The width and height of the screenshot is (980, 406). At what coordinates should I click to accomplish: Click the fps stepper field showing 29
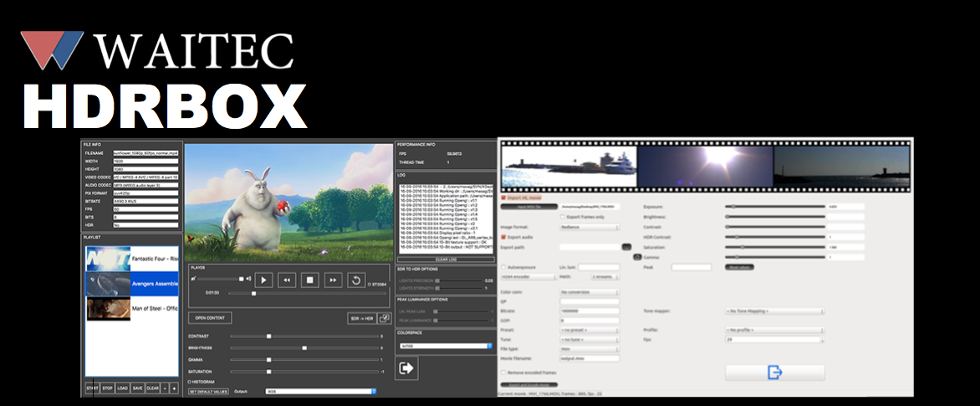[x=774, y=339]
